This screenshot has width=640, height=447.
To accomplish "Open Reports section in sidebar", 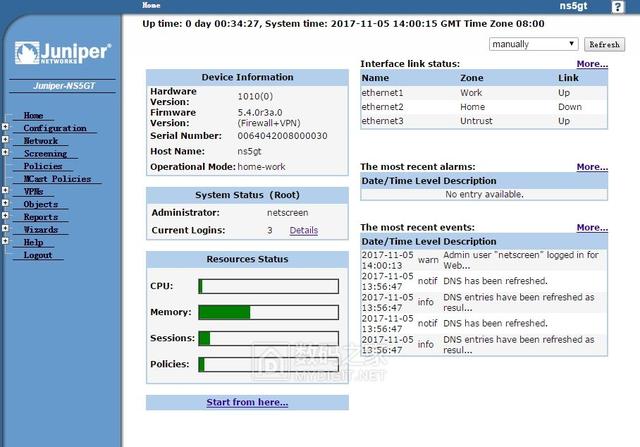I will pos(40,217).
